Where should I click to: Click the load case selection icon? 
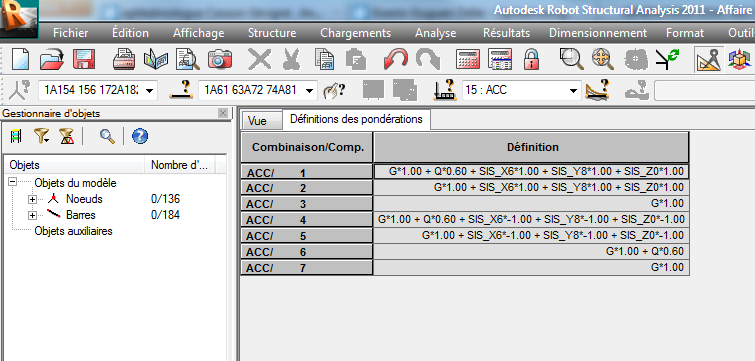coord(444,90)
